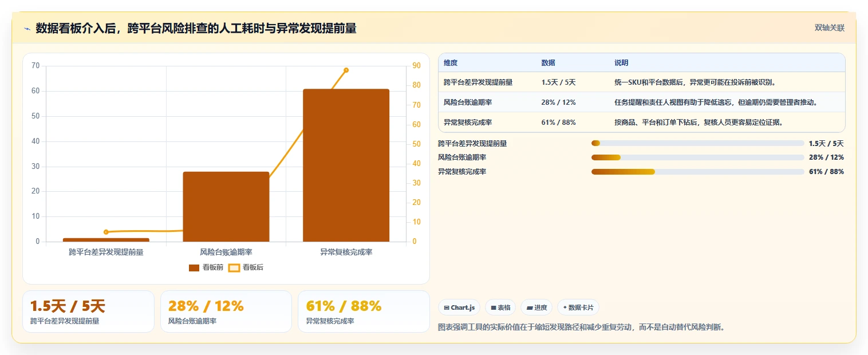
Task: Click the 表格 tag
Action: click(x=500, y=307)
